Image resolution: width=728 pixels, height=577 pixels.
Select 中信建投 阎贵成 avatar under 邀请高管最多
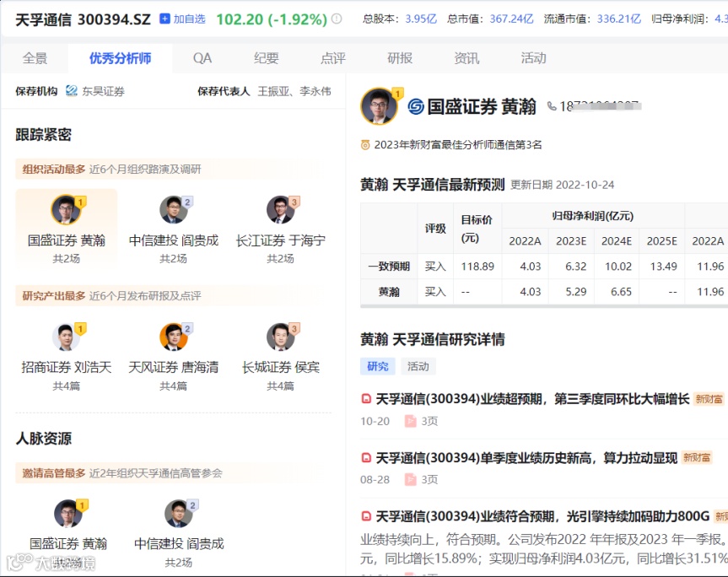point(179,514)
